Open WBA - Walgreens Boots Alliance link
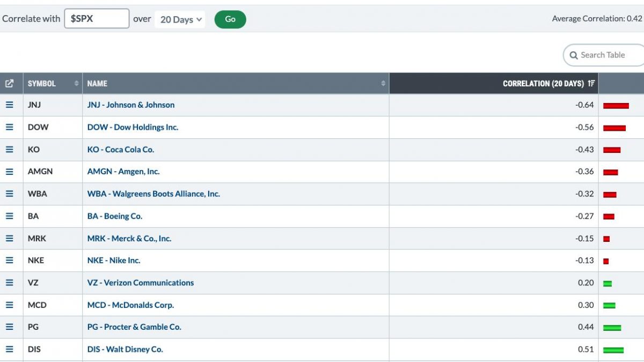 click(153, 194)
